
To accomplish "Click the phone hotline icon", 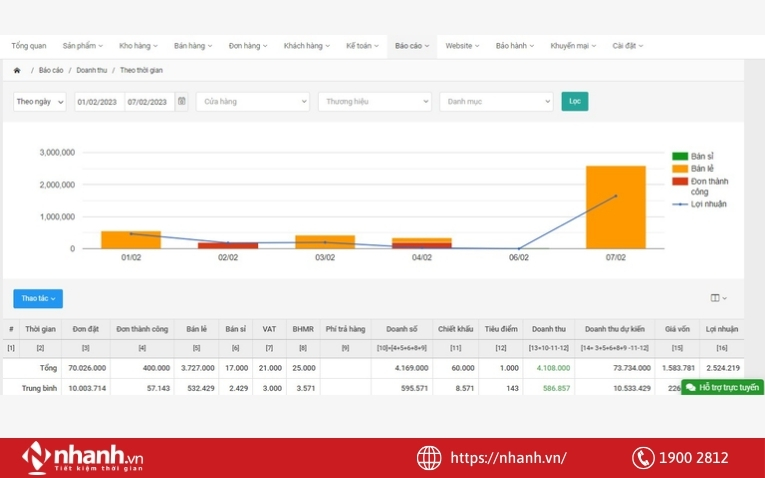I will point(643,458).
